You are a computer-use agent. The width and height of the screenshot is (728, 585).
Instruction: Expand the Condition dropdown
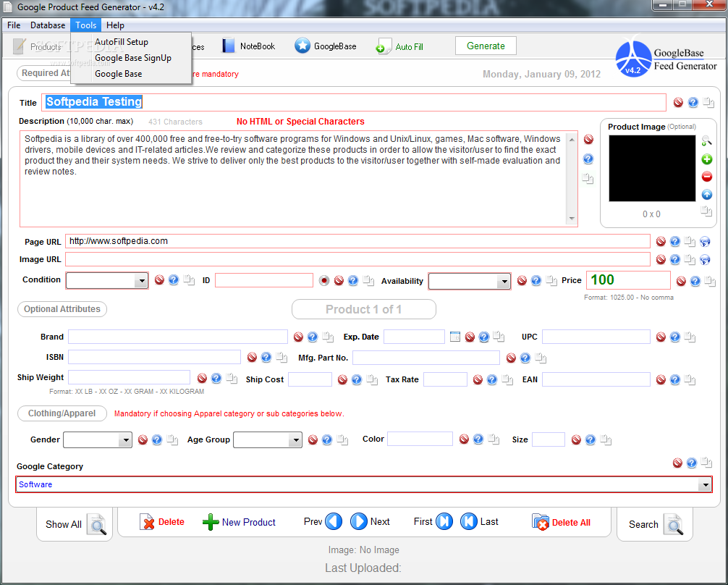(141, 281)
